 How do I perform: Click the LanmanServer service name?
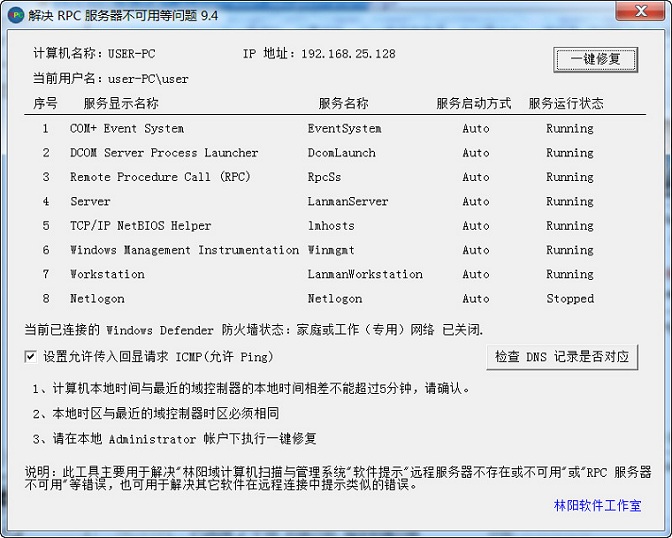[348, 201]
